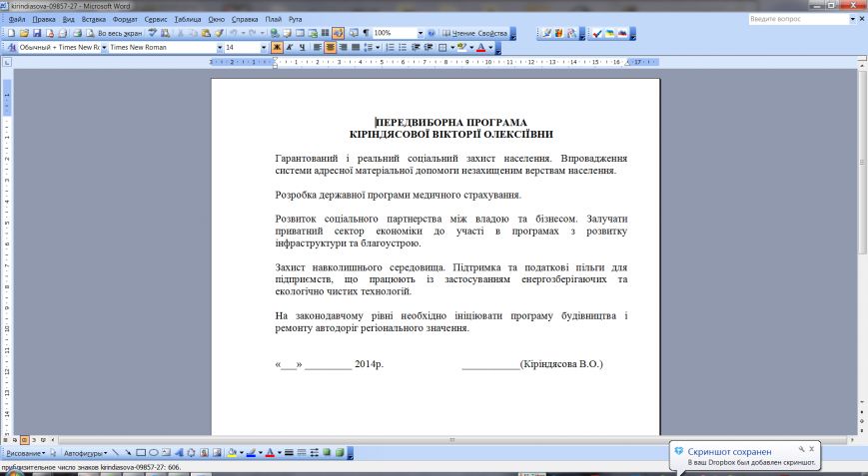This screenshot has height=476, width=868.
Task: Click the Чтение reading mode button
Action: (x=458, y=33)
